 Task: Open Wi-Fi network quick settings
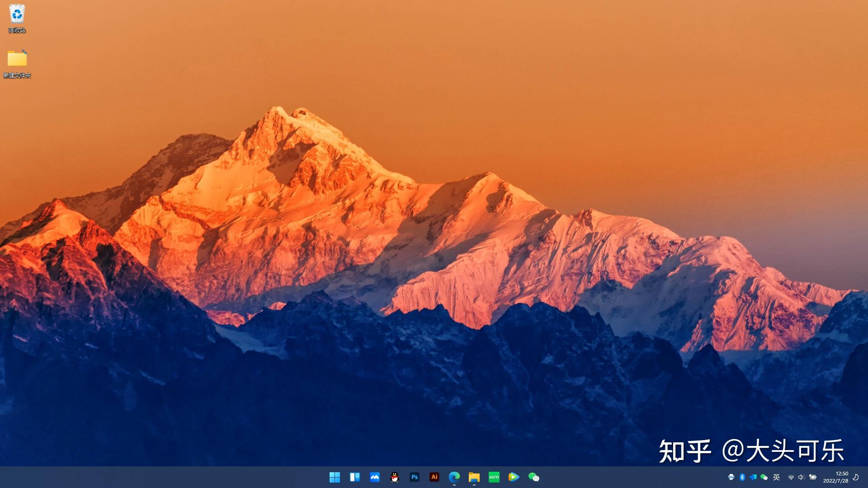[791, 477]
